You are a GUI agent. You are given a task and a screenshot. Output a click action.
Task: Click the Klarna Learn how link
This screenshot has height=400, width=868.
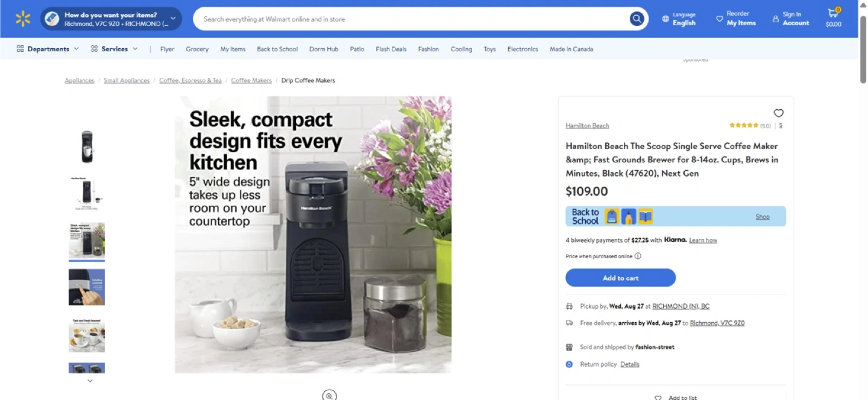pos(703,240)
